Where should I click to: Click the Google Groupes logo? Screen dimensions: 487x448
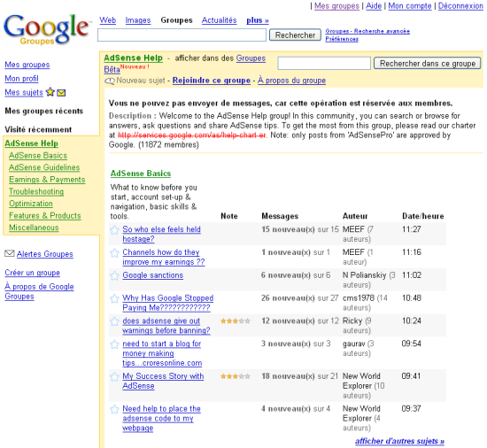pos(47,29)
